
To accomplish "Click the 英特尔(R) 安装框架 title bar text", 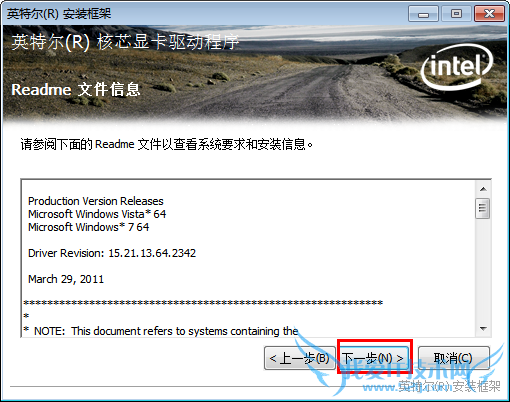I will (59, 14).
